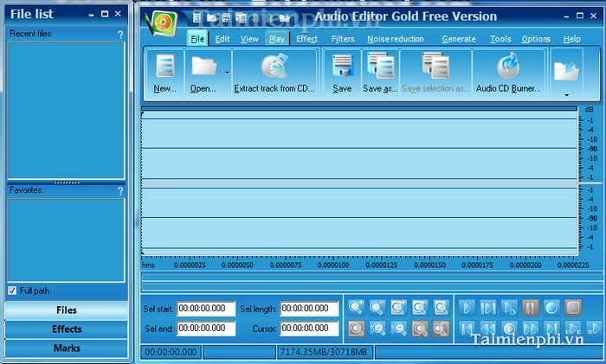Switch to the Effects panel button
Screen dimensions: 606x364
[x=66, y=329]
